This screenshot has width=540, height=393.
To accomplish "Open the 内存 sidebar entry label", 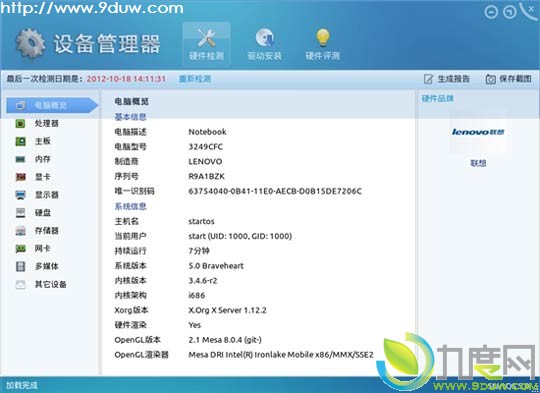I will pos(43,159).
